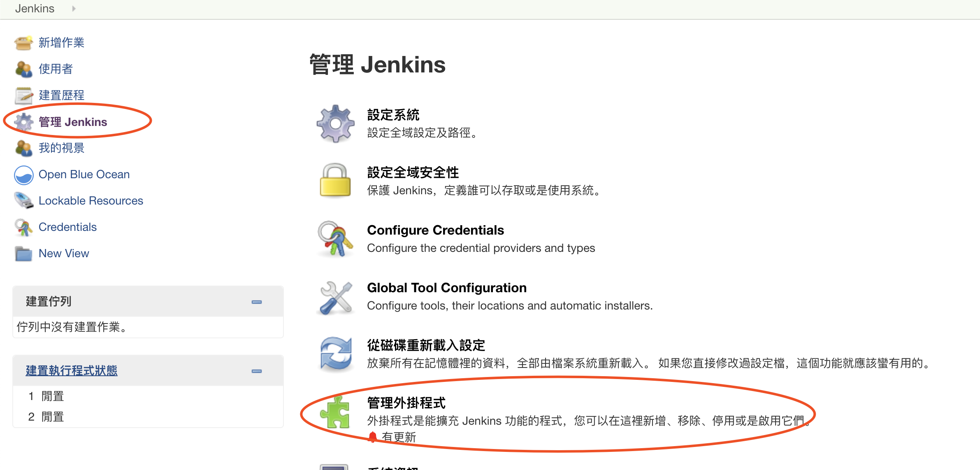
Task: Click the 新增作業 box icon
Action: 23,43
